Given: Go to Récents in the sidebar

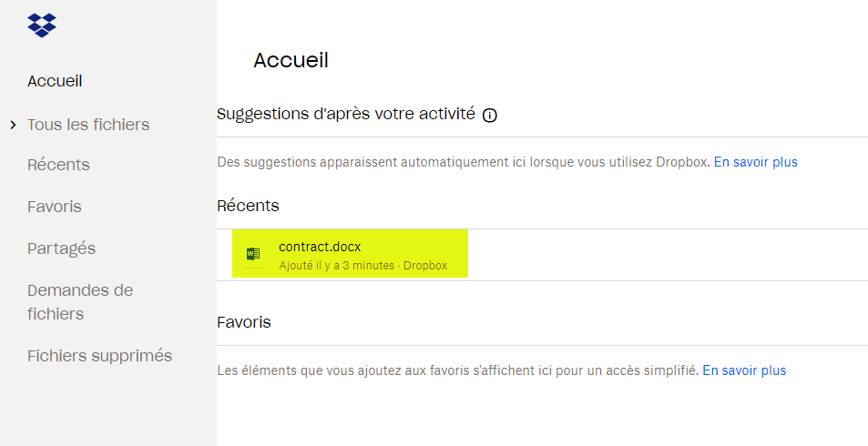Looking at the screenshot, I should [58, 165].
